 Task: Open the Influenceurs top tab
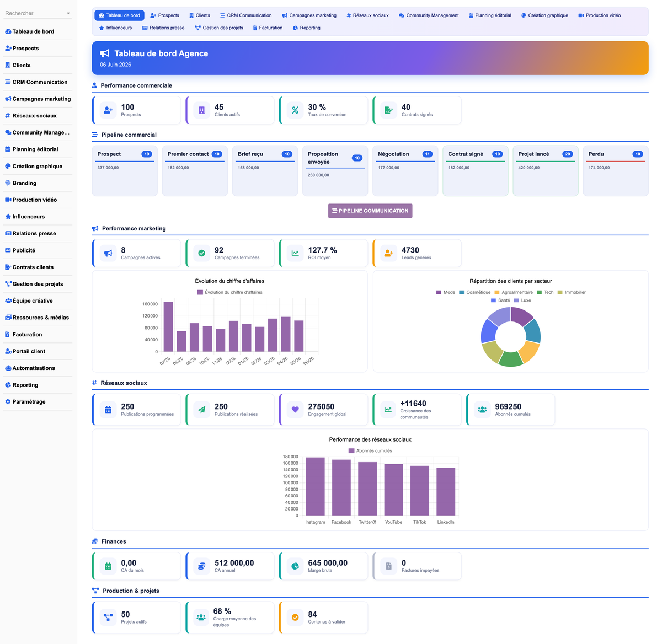click(x=115, y=28)
